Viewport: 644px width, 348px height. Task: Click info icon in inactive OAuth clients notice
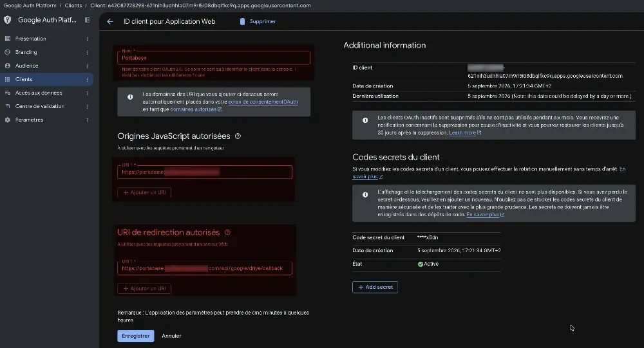365,120
